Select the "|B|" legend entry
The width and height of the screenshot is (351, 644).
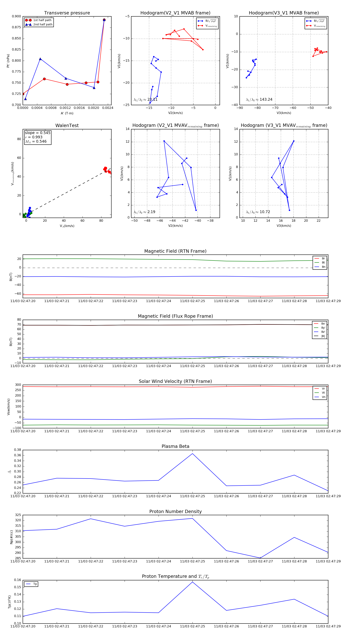(320, 336)
